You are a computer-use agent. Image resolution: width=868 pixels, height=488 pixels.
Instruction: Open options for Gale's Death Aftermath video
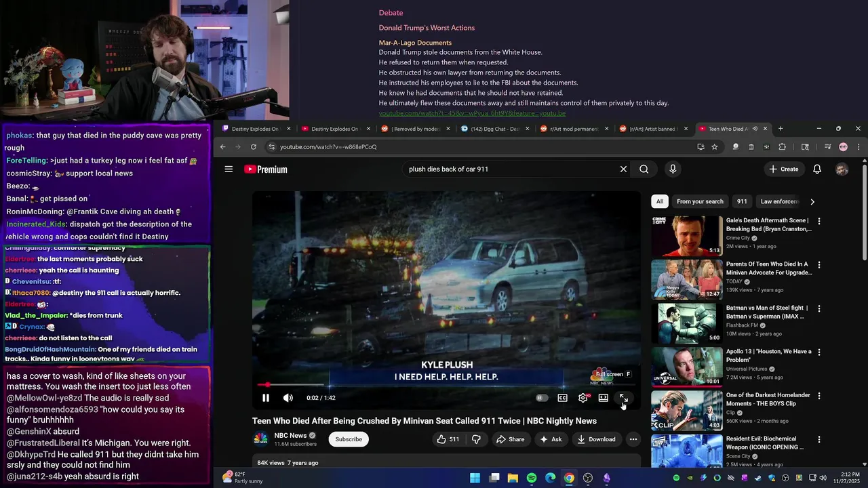click(x=818, y=221)
